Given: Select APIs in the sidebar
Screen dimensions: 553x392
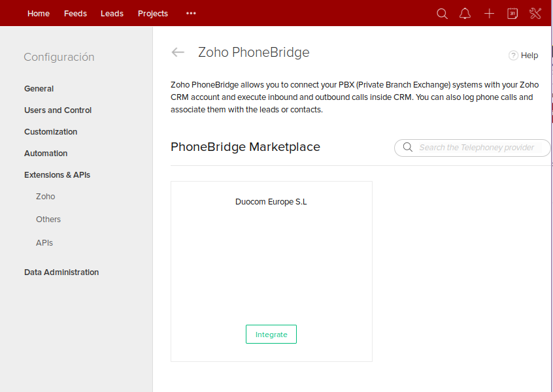Looking at the screenshot, I should click(44, 243).
